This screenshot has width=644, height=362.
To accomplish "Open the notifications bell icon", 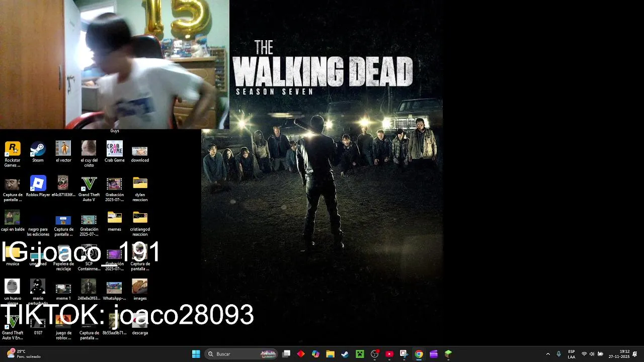I will point(635,354).
